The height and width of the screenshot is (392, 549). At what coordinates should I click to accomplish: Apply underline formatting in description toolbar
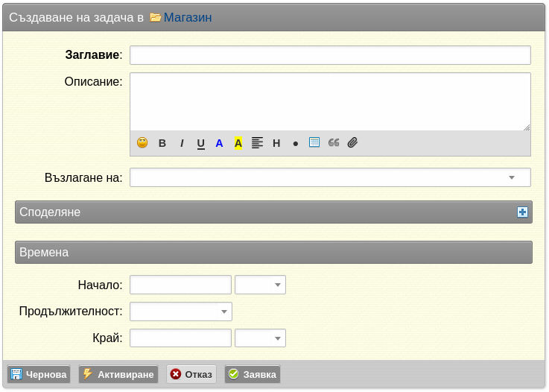(200, 144)
